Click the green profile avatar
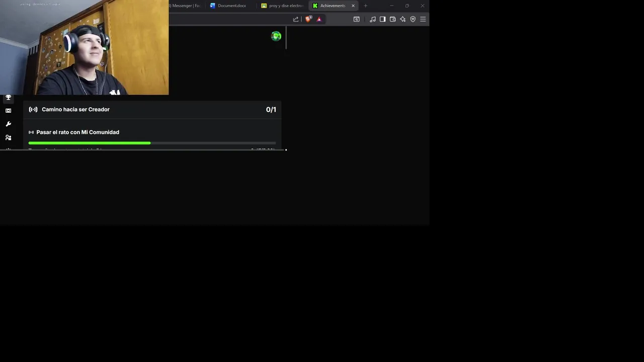Image resolution: width=644 pixels, height=362 pixels. coord(276,36)
